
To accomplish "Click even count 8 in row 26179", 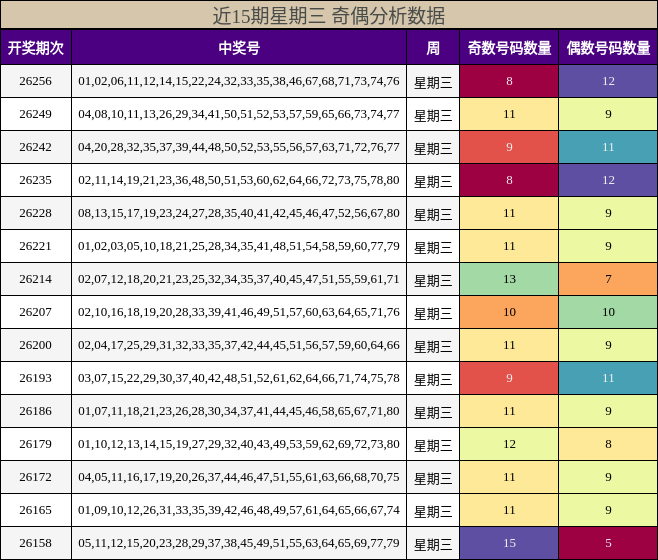I will [608, 444].
